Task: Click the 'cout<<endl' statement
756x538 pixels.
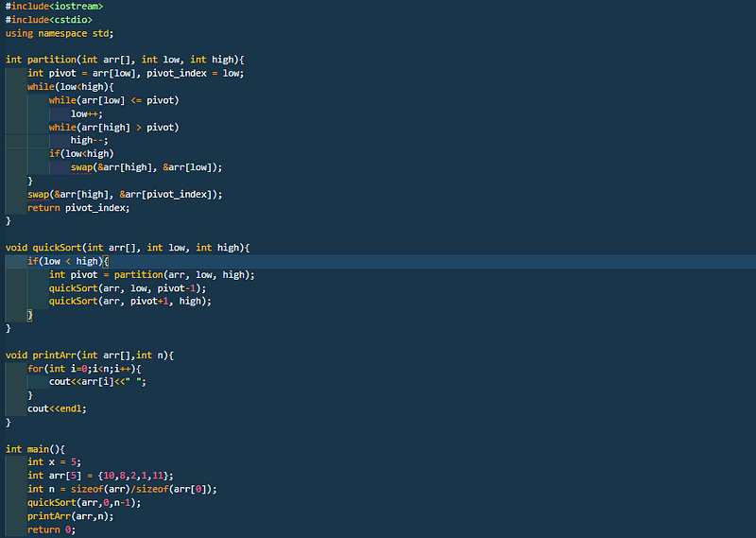Action: point(57,408)
